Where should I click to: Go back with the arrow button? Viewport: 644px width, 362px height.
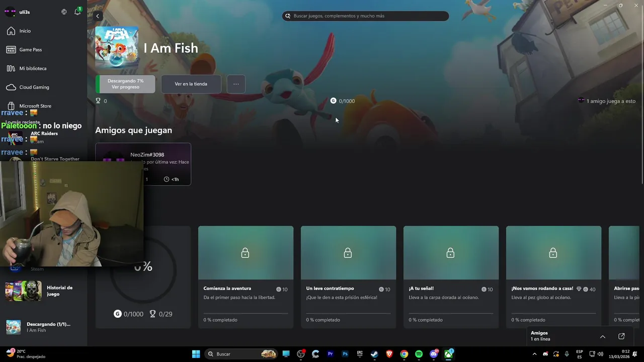[98, 16]
